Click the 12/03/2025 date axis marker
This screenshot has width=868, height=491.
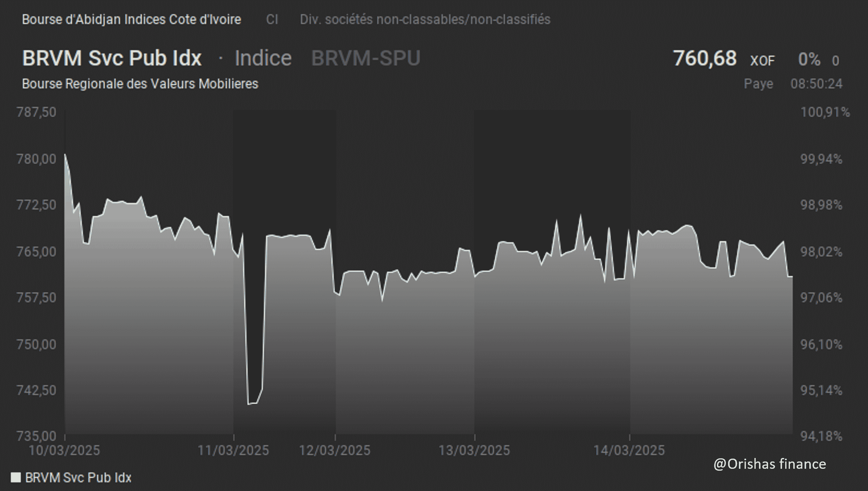(x=335, y=450)
